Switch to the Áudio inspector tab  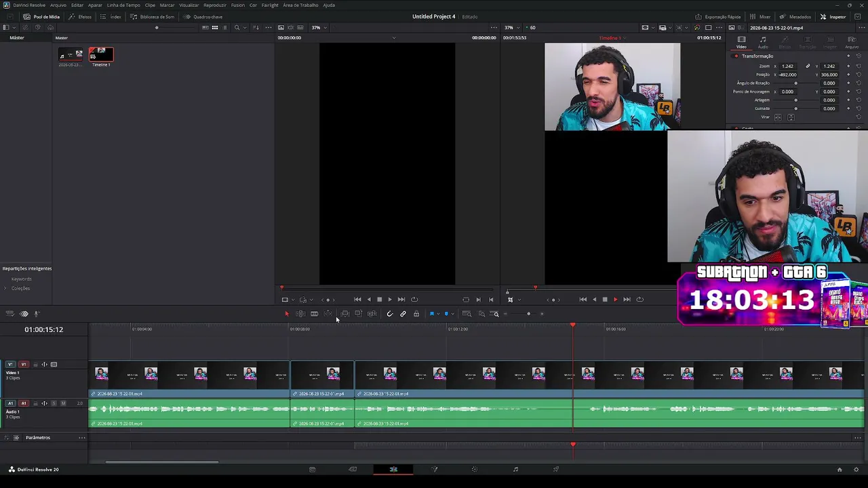click(x=763, y=43)
